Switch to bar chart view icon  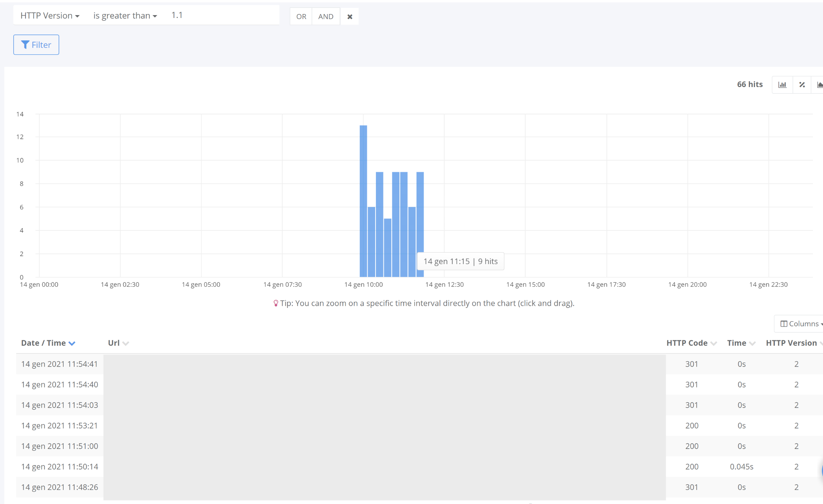click(x=782, y=85)
